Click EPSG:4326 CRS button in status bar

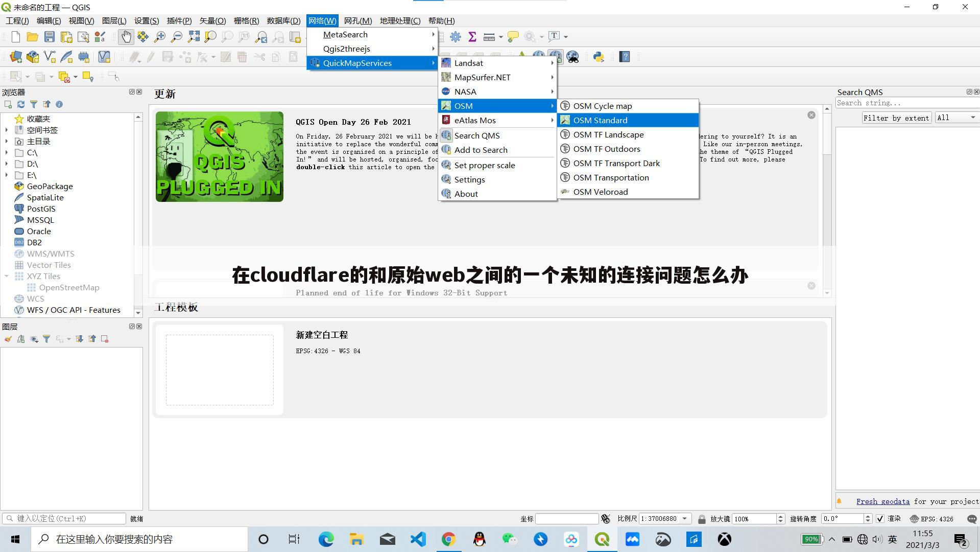click(x=932, y=519)
